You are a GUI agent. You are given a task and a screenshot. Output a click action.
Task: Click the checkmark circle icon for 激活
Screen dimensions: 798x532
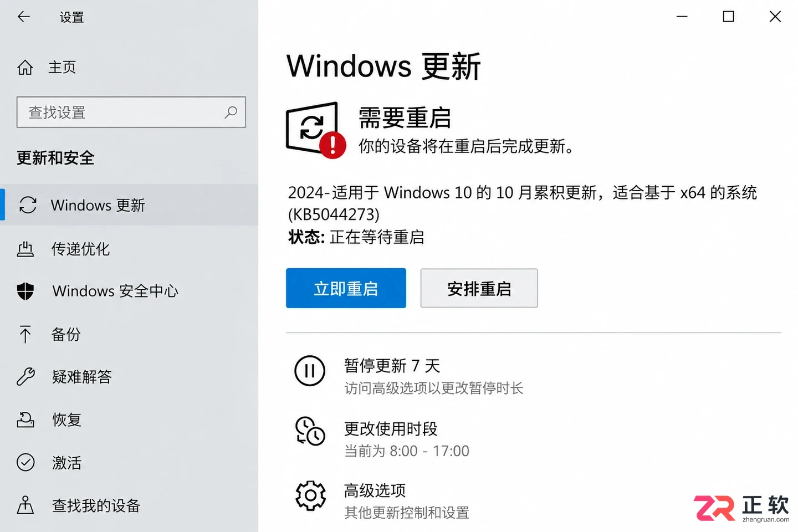point(25,462)
